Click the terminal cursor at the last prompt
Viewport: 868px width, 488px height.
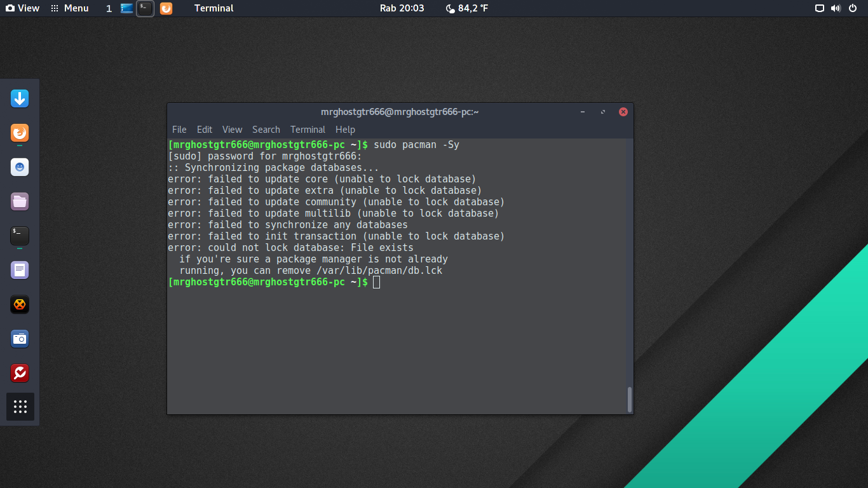(x=377, y=282)
